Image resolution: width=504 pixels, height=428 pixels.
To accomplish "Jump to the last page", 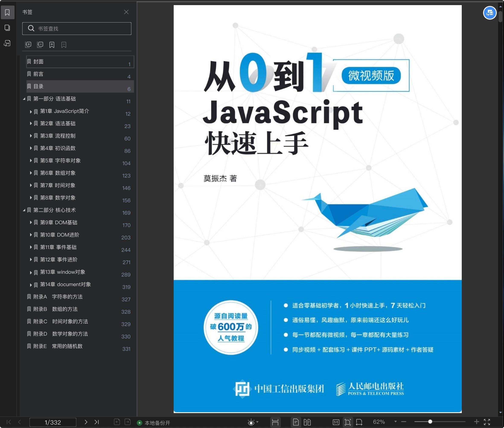I will 97,422.
